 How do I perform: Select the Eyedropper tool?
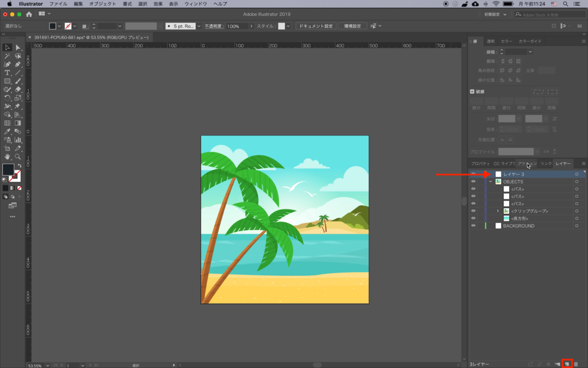[7, 132]
